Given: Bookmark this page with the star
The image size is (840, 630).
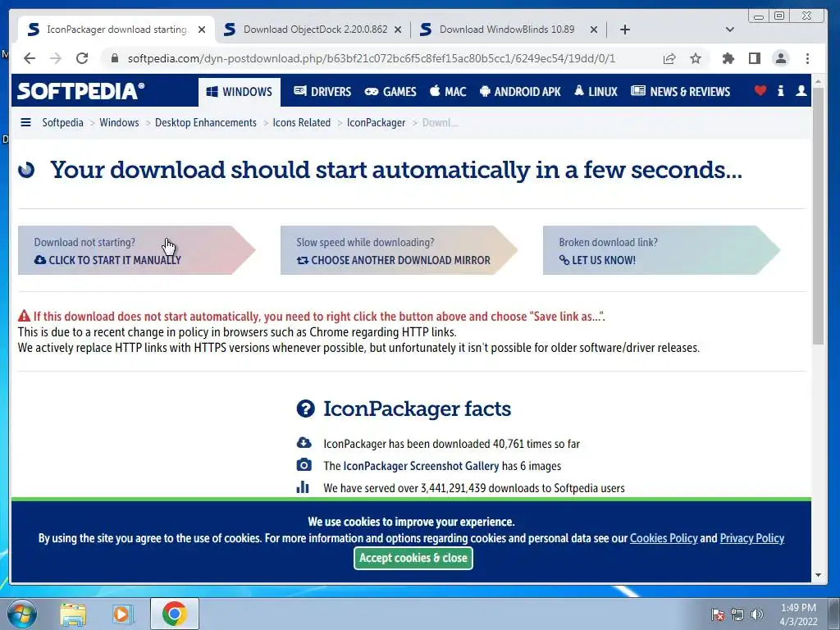Looking at the screenshot, I should click(696, 58).
